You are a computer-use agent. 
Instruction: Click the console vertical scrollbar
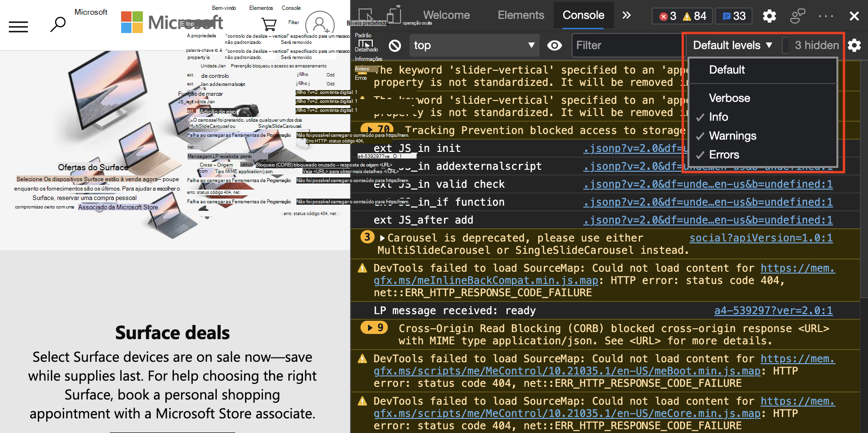click(864, 179)
